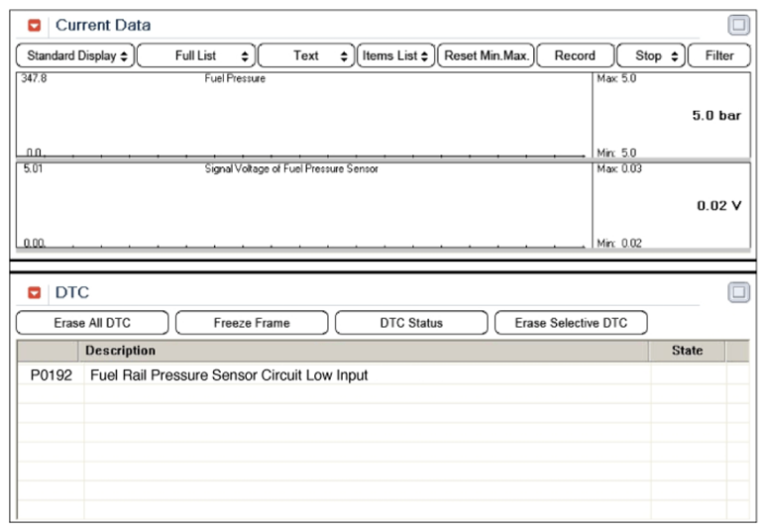Viewport: 767px width, 532px height.
Task: Collapse the DTC panel red arrow icon
Action: (35, 293)
